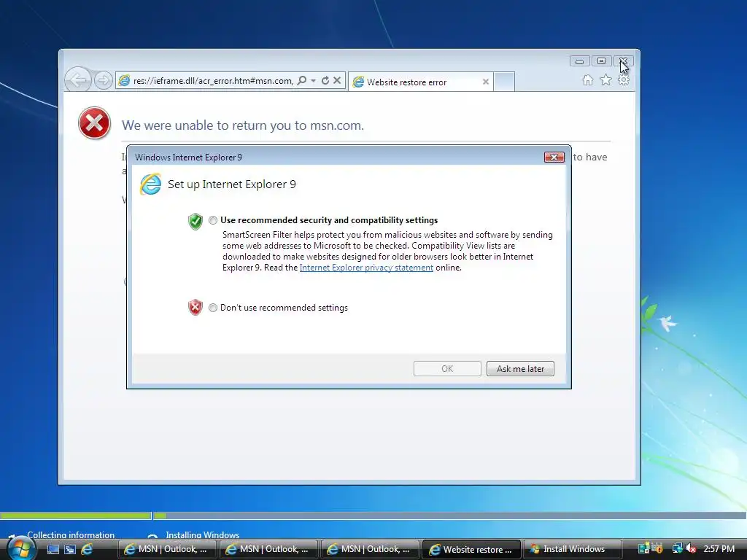
Task: Expand the address bar autocomplete dropdown arrow
Action: point(314,80)
